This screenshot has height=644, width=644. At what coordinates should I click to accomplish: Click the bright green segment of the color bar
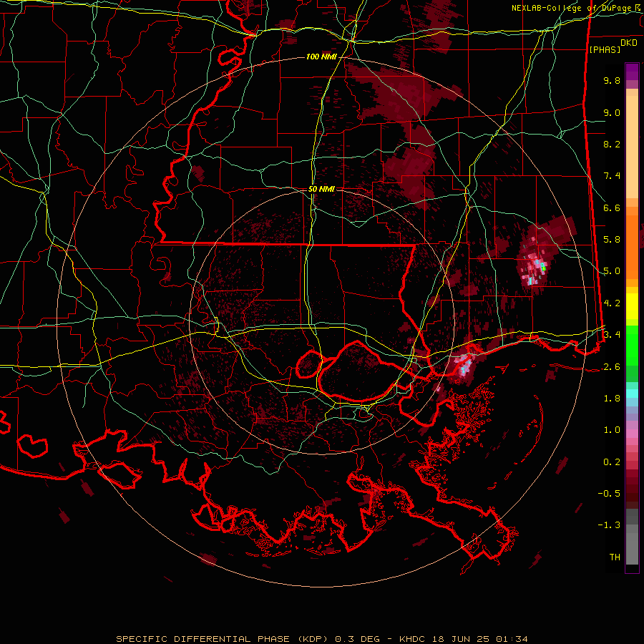(632, 346)
